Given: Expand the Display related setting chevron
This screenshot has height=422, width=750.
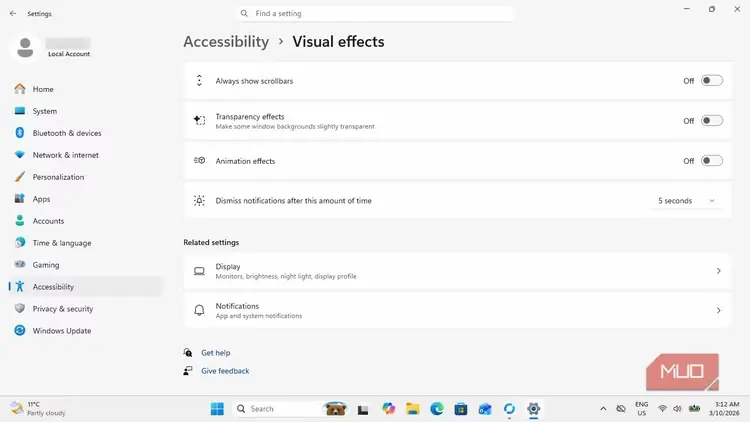Looking at the screenshot, I should pyautogui.click(x=718, y=271).
